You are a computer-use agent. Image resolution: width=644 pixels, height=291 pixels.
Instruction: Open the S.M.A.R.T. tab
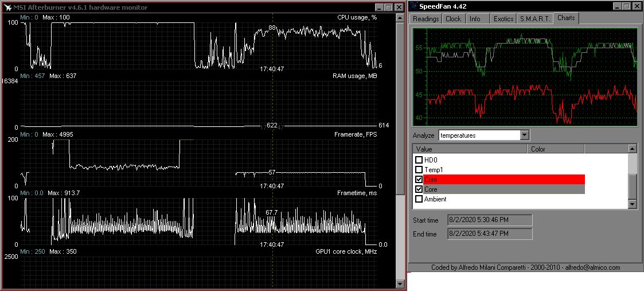(x=535, y=18)
